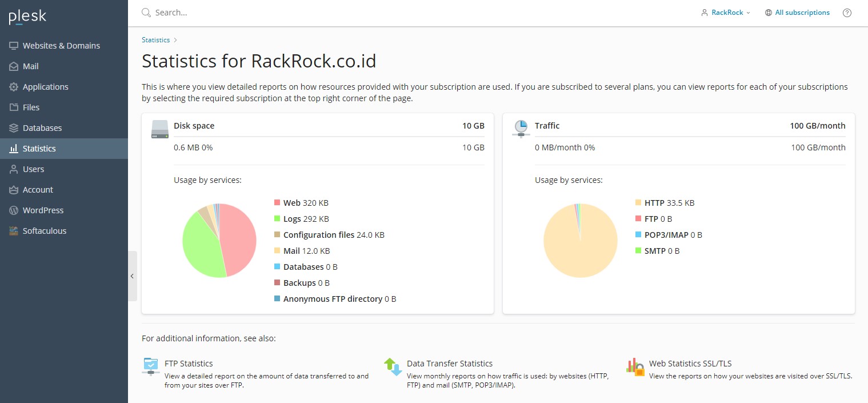
Task: Click the Statistics breadcrumb link
Action: pos(155,40)
